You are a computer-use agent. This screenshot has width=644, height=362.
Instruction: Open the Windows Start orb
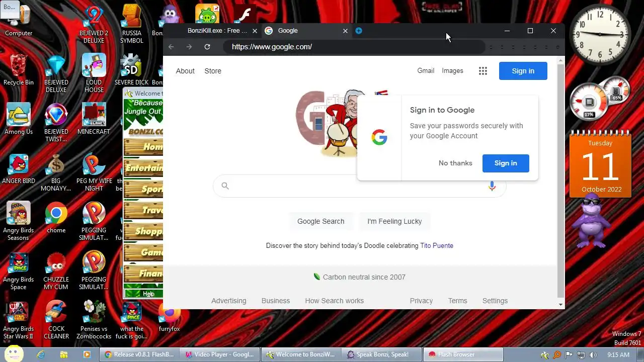click(x=14, y=353)
